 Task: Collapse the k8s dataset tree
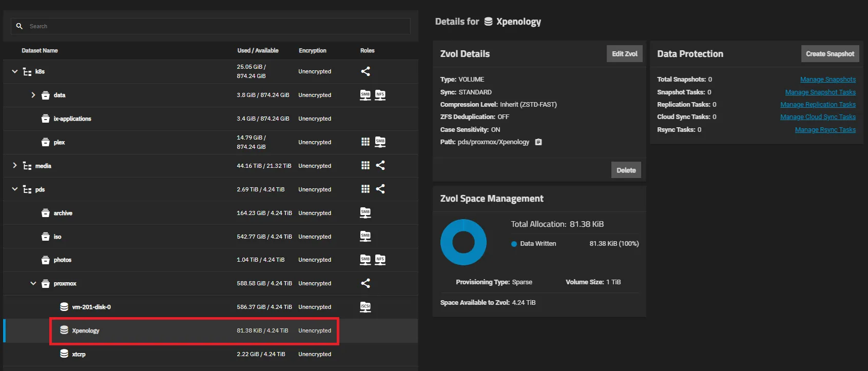pos(15,71)
